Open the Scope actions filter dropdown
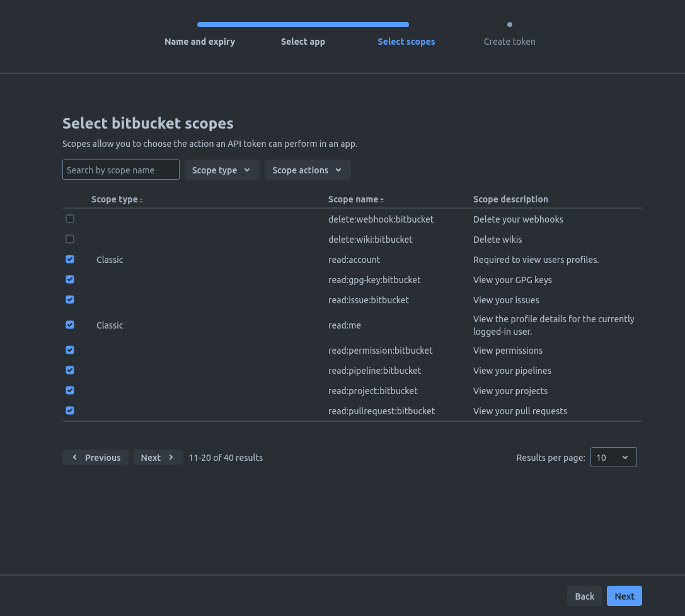 [x=308, y=170]
